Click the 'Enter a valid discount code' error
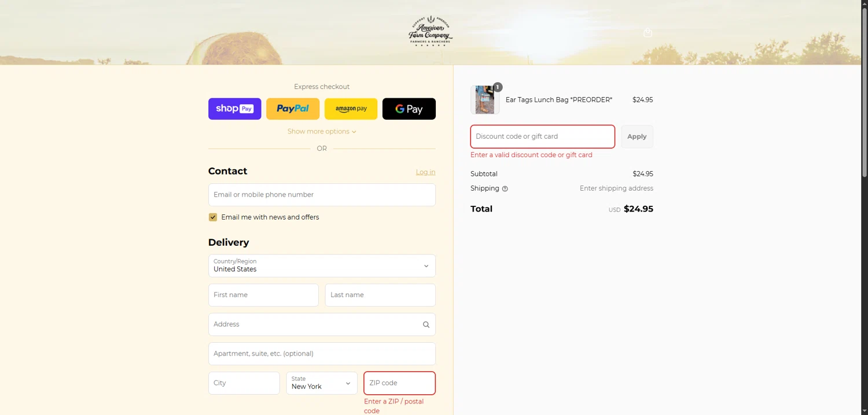The width and height of the screenshot is (868, 415). pyautogui.click(x=531, y=155)
